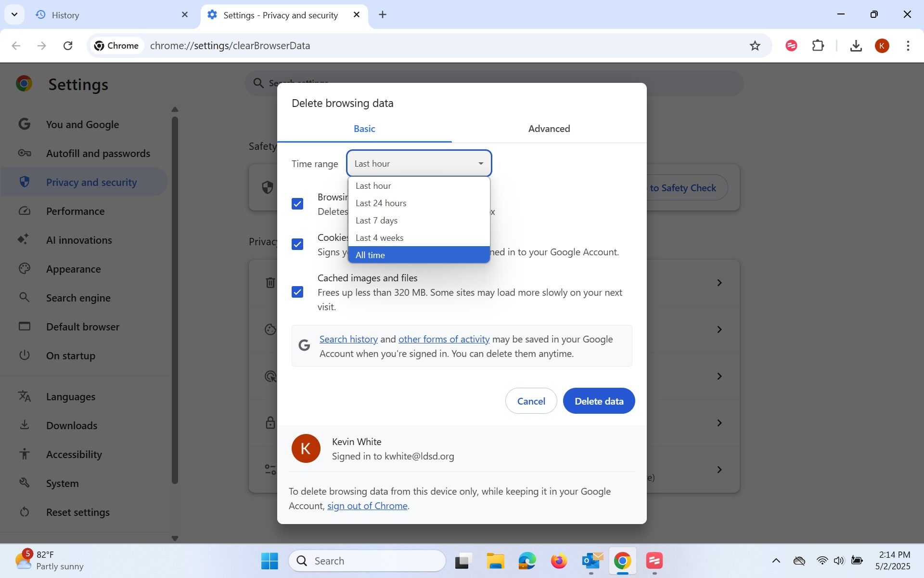
Task: Follow the sign out of Chrome link
Action: pos(367,506)
